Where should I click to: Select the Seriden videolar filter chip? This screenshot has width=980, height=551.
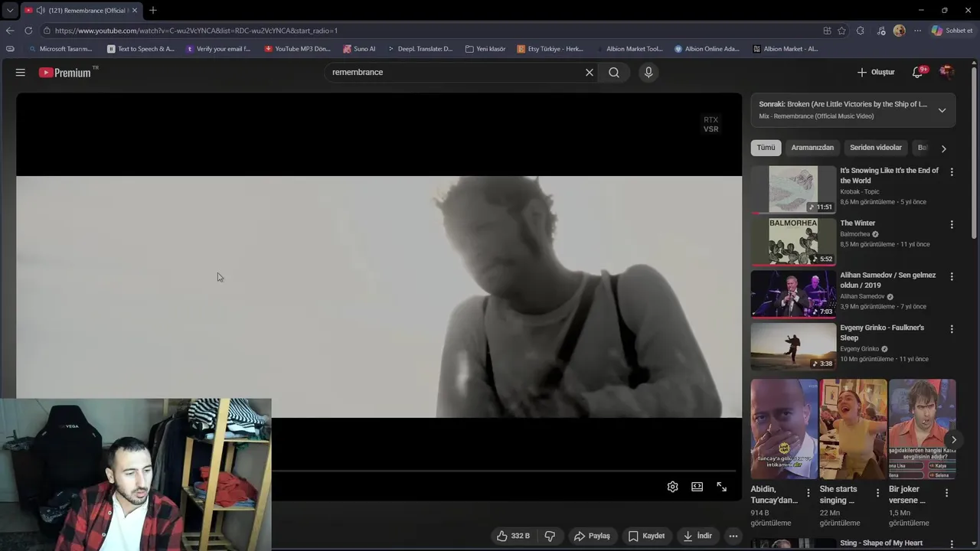tap(876, 148)
